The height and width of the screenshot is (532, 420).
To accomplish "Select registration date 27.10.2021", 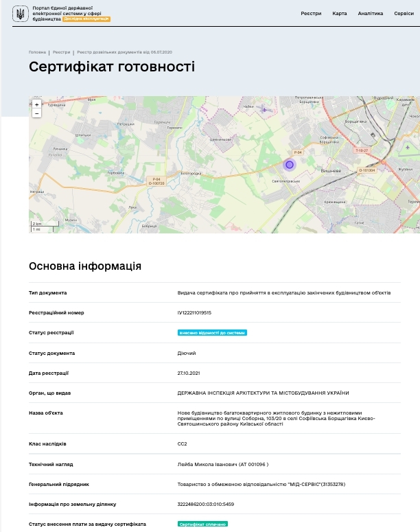I will 189,373.
